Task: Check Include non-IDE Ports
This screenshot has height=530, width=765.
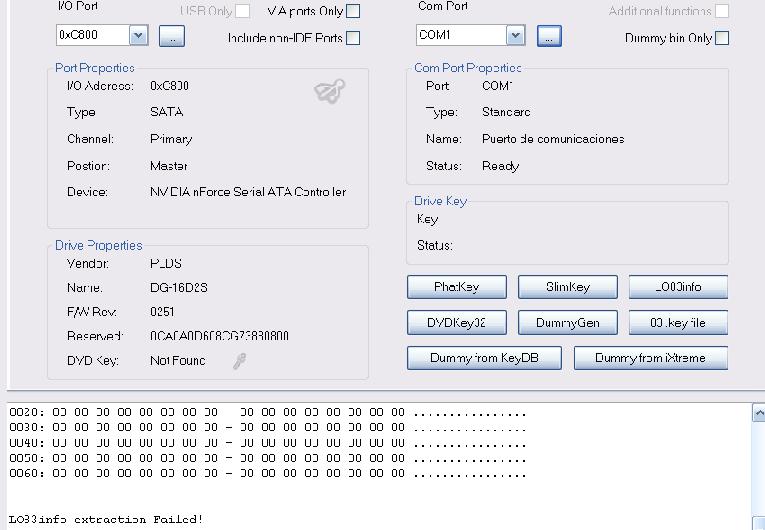Action: click(353, 38)
